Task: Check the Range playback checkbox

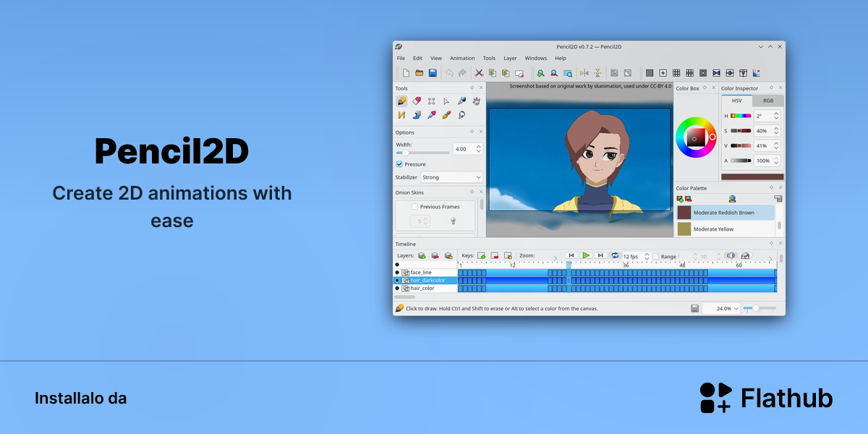Action: (x=656, y=257)
